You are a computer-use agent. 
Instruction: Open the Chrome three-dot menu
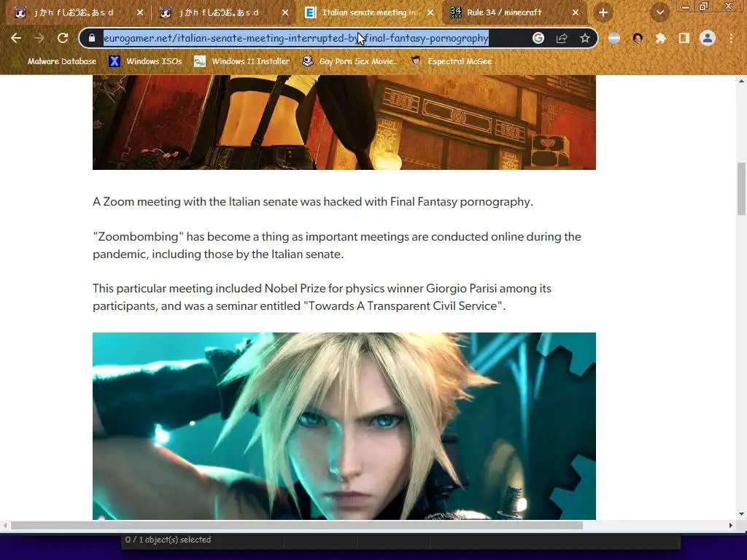coord(731,38)
